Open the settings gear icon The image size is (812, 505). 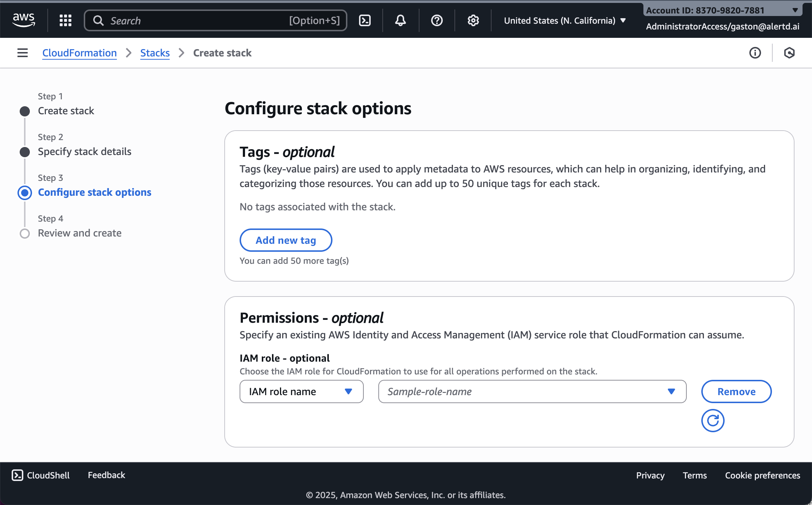473,20
